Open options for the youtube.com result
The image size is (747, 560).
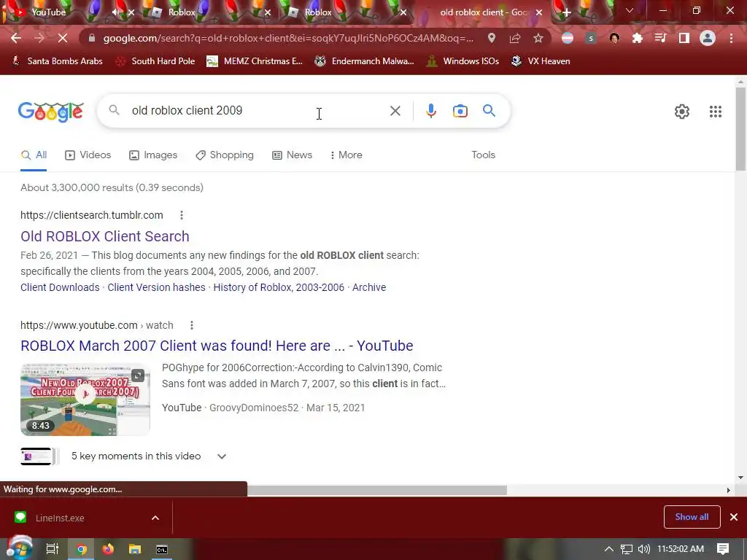(x=192, y=325)
